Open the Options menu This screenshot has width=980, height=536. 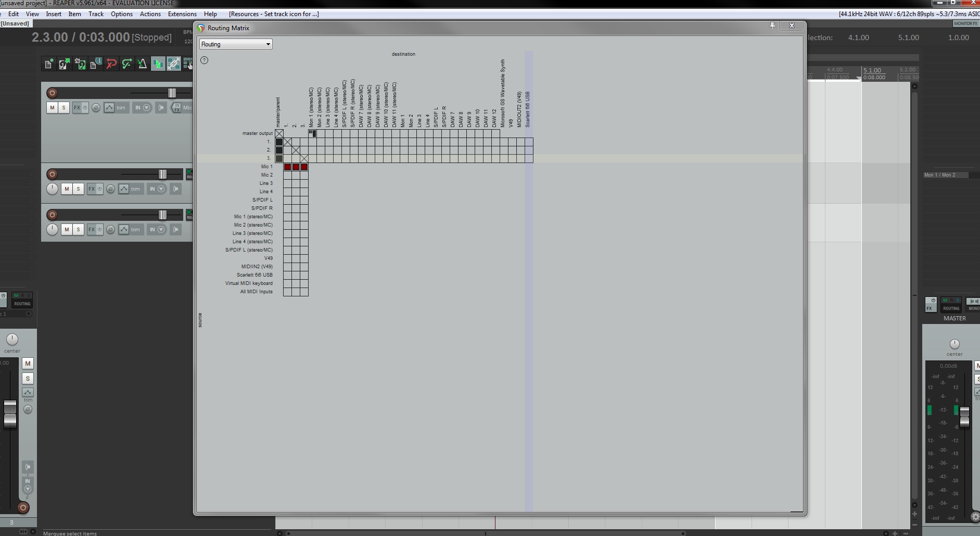tap(122, 14)
